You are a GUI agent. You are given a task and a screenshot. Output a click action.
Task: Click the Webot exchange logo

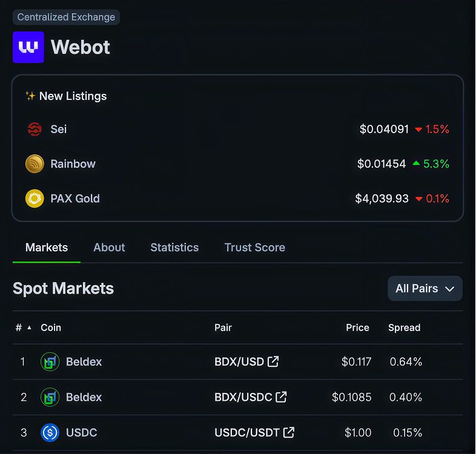[x=28, y=47]
